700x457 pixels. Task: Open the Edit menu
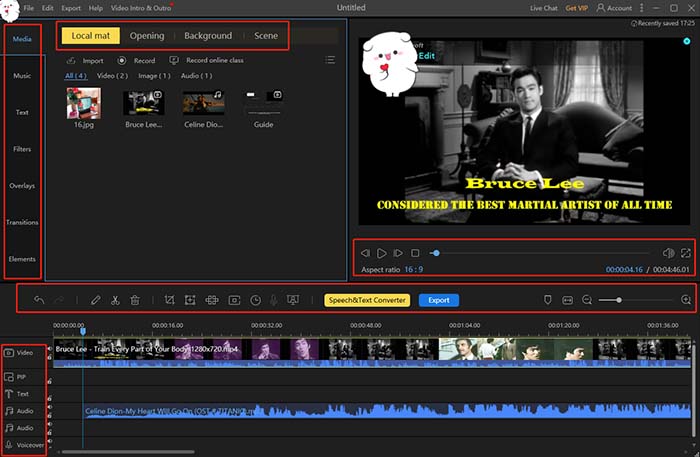click(x=47, y=8)
